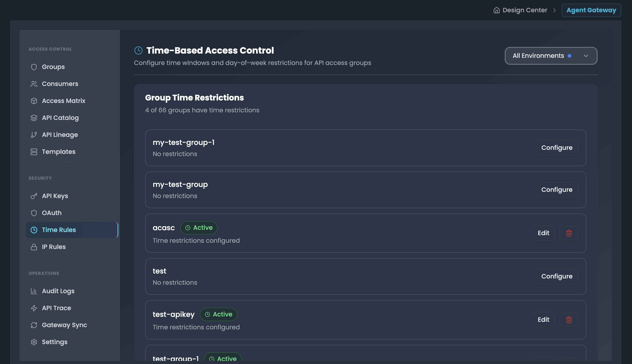Viewport: 632px width, 364px height.
Task: Click the breadcrumb chevron separator
Action: 554,10
